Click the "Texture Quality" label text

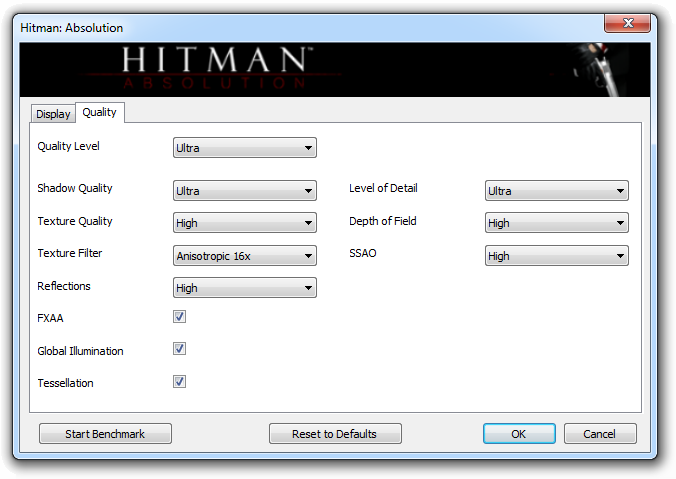pos(75,221)
